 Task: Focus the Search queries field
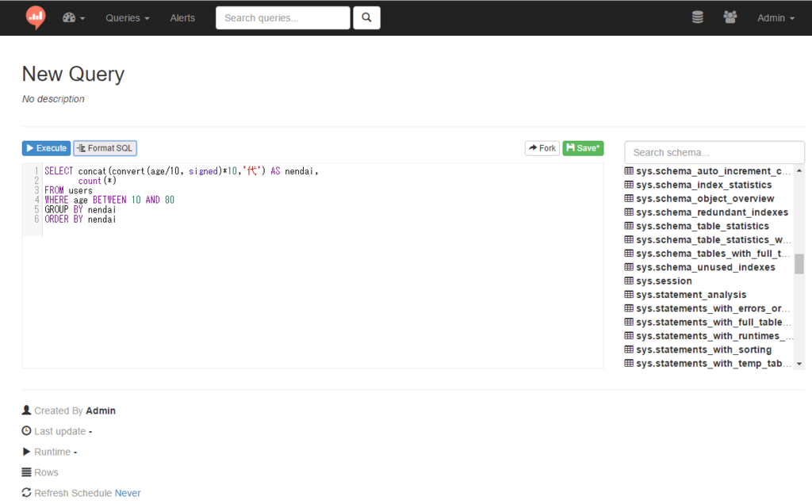click(x=283, y=17)
